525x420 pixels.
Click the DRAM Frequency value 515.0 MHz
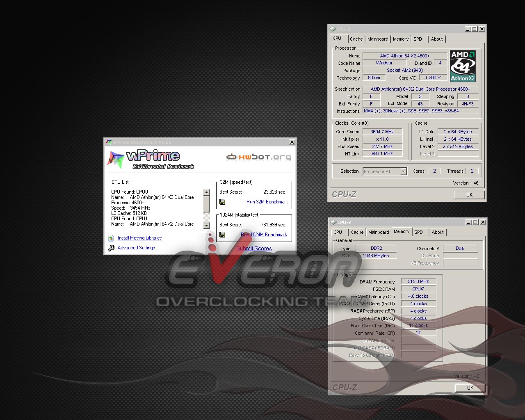[418, 281]
